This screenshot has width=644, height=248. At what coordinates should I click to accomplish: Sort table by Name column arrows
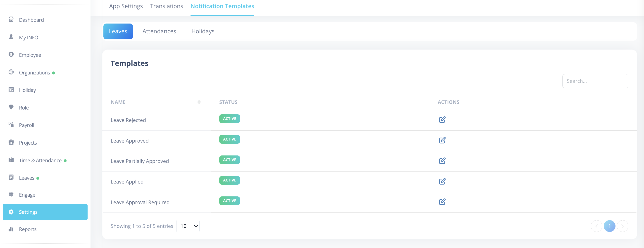199,102
